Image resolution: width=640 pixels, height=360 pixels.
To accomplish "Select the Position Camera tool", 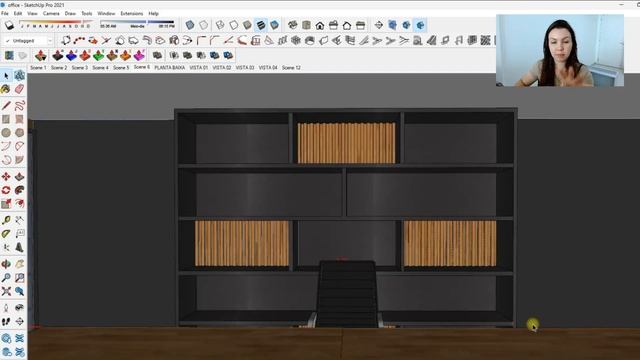I will [6, 308].
